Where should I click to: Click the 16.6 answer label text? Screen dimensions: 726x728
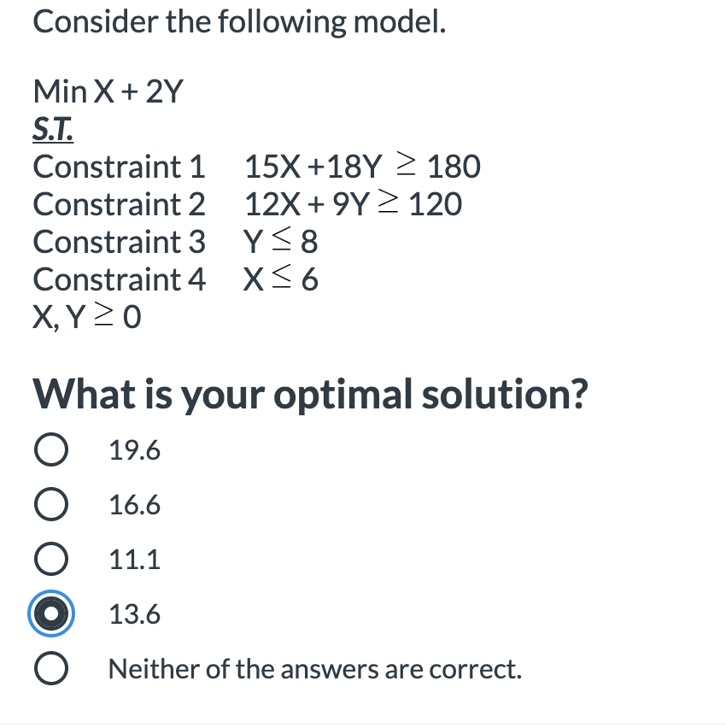pos(133,503)
